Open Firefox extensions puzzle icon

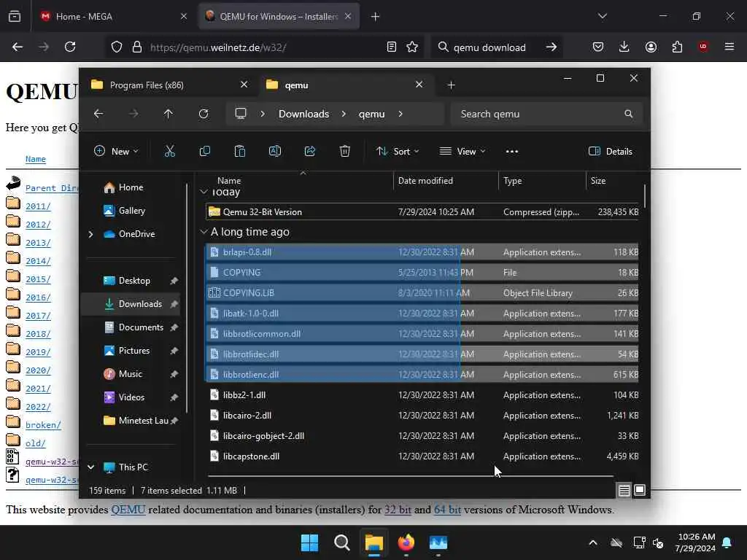tap(677, 47)
